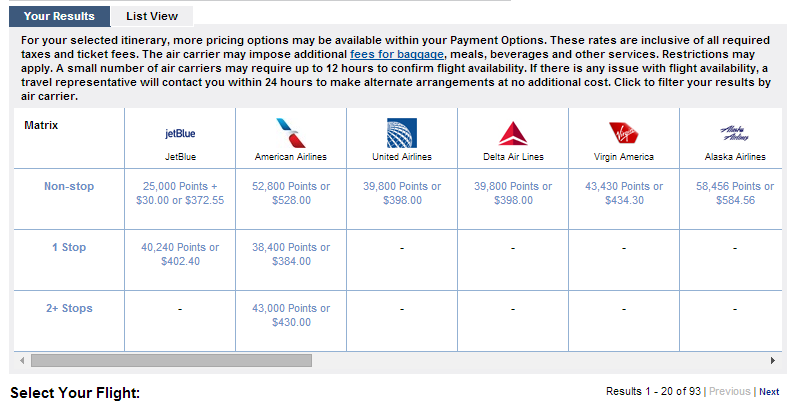Screen dimensions: 794x401
Task: Filter results by JetBlue logo
Action: tap(180, 134)
